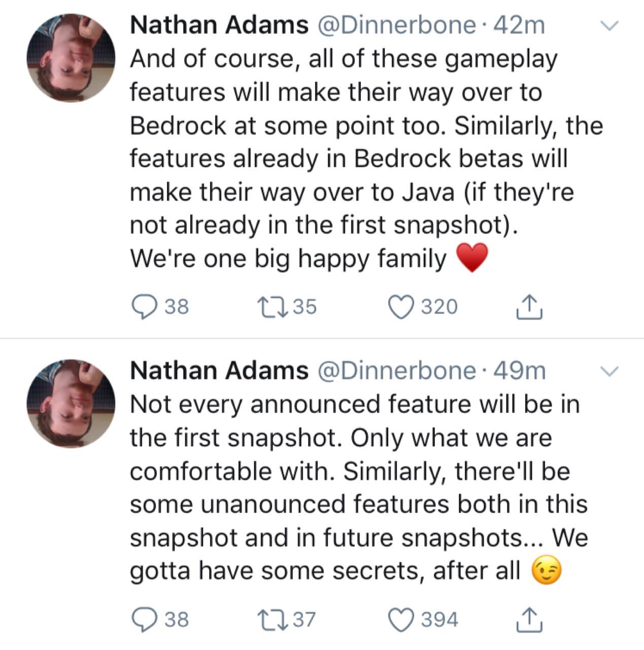
Task: Open the 49m timestamp link
Action: (x=519, y=371)
